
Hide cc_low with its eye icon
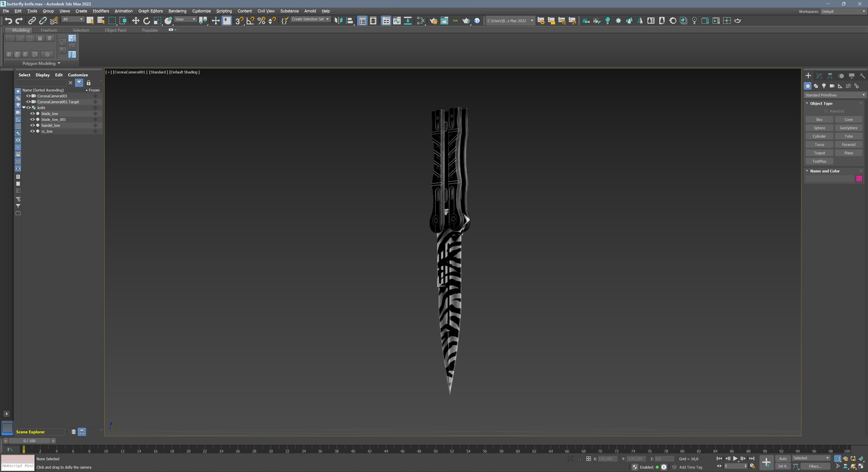(x=33, y=132)
